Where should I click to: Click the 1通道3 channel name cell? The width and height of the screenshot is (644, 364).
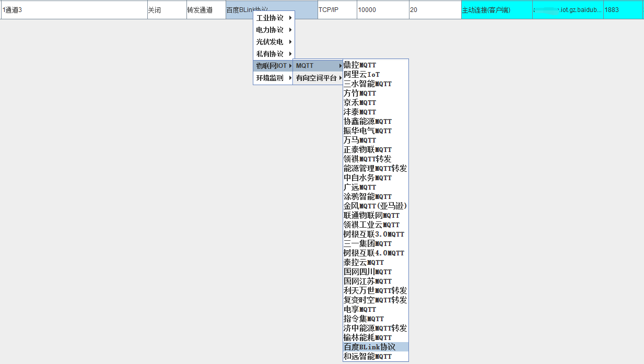point(74,10)
